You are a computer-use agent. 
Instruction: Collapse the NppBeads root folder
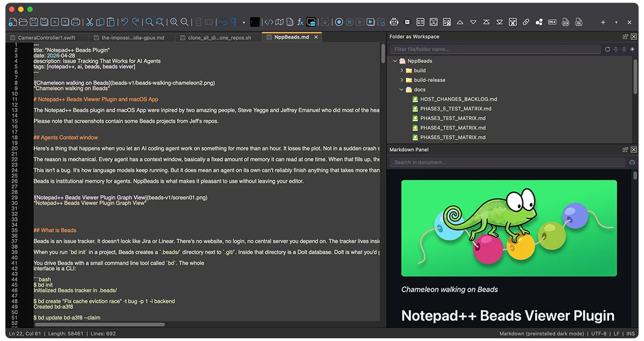click(395, 61)
